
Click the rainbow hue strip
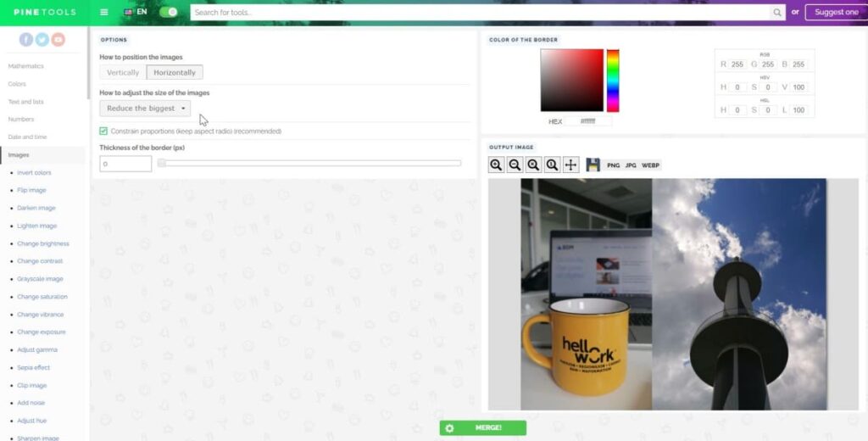click(x=613, y=81)
